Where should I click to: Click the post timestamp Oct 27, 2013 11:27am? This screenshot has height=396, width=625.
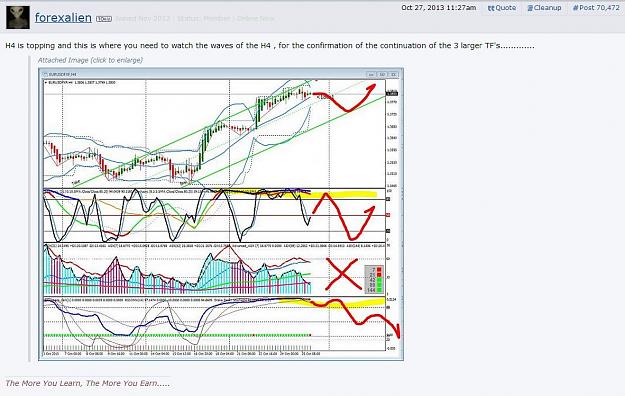(438, 8)
